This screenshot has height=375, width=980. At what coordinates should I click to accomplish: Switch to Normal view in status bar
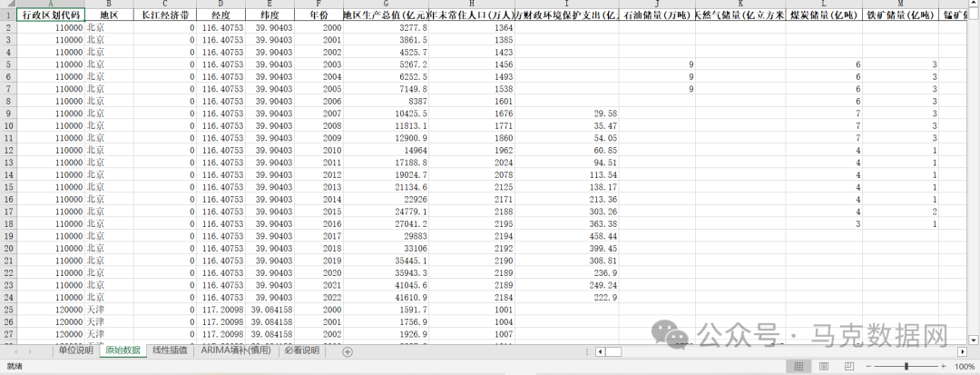point(799,366)
